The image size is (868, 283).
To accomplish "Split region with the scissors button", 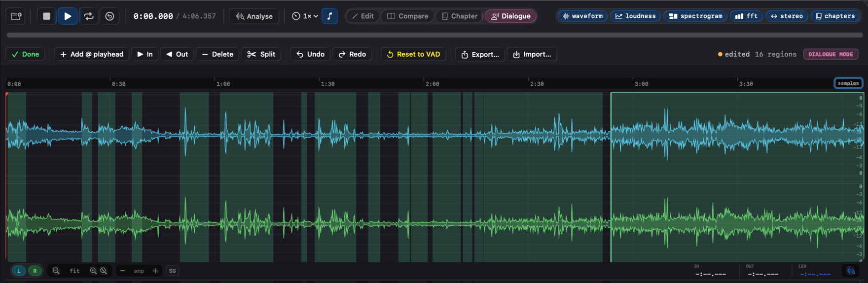I will [261, 54].
